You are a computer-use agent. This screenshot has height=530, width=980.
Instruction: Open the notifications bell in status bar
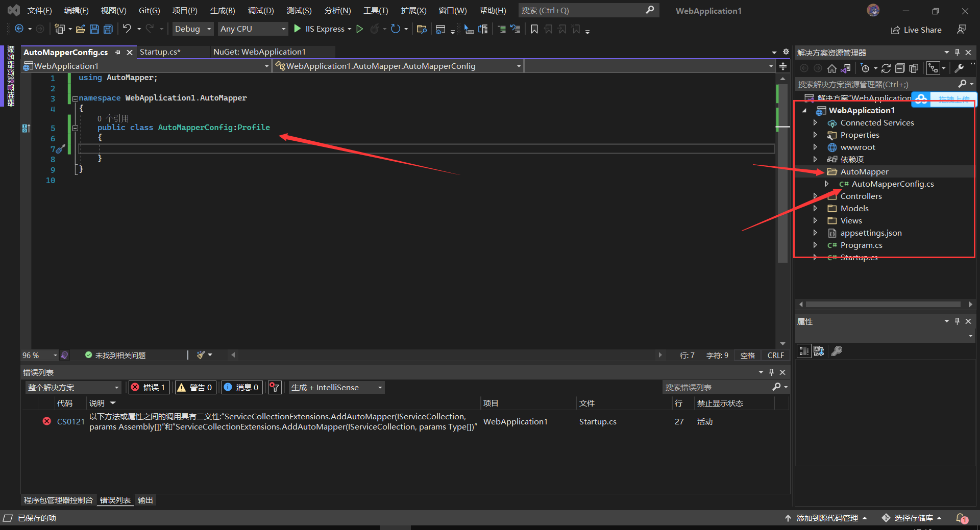[962, 518]
